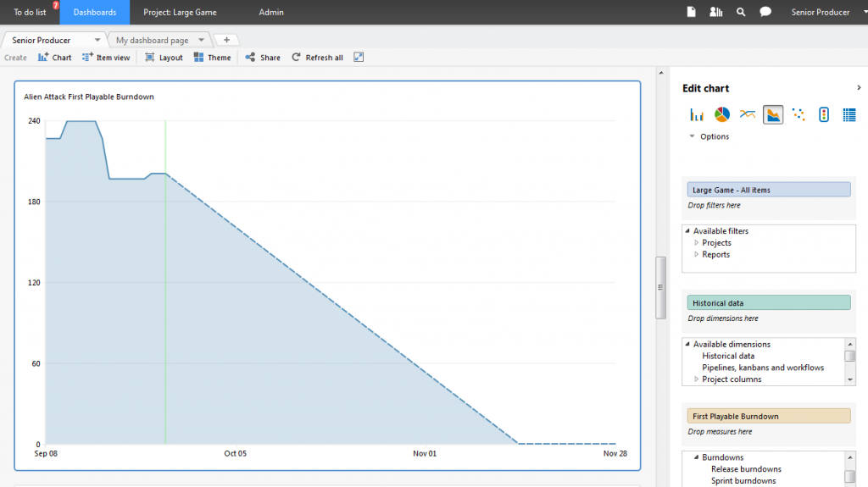This screenshot has height=487, width=868.
Task: Select the scatter plot chart type
Action: (798, 114)
